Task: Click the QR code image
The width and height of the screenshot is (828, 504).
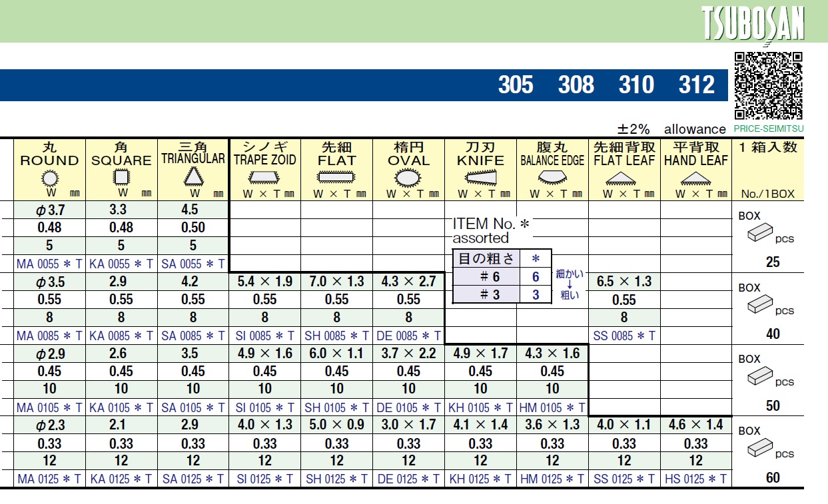Action: pyautogui.click(x=768, y=86)
